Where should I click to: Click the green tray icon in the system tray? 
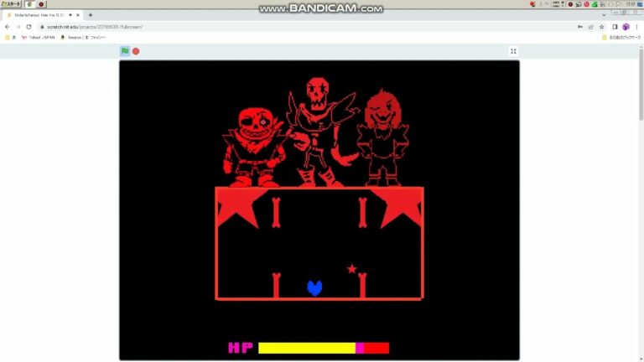(595, 4)
